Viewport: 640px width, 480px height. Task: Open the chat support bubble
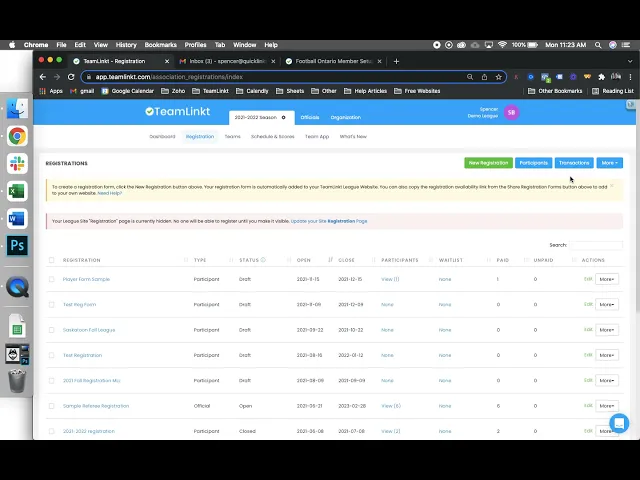point(619,423)
